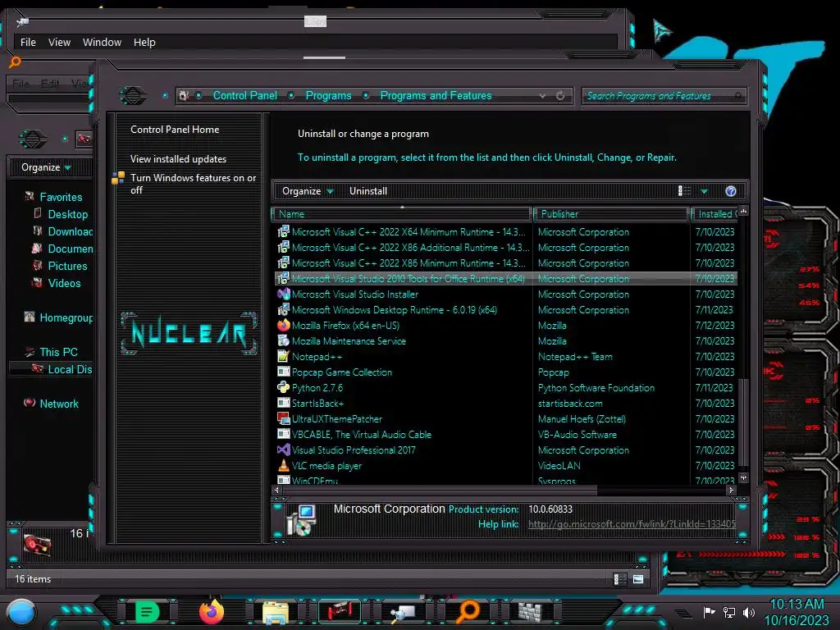Open the File menu in top window
The width and height of the screenshot is (840, 630).
click(x=28, y=43)
